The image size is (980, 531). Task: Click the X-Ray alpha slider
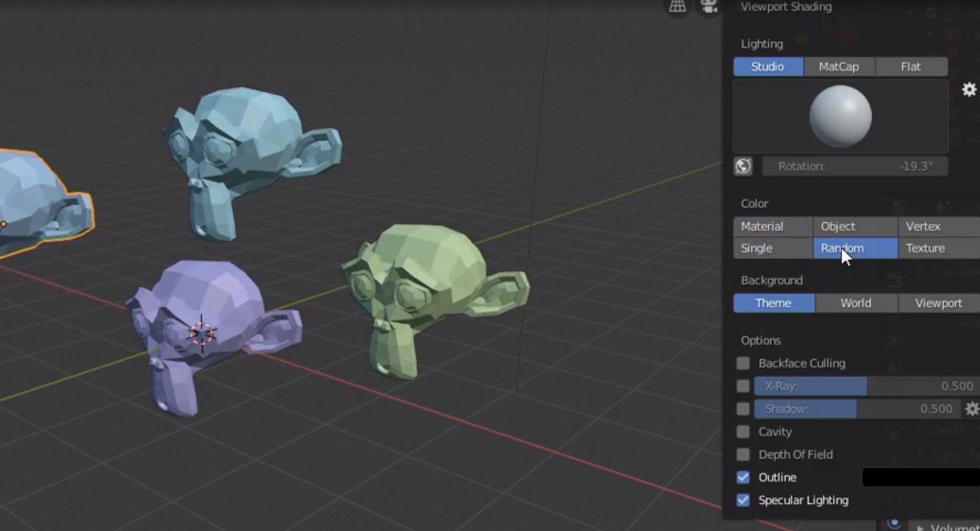click(867, 386)
